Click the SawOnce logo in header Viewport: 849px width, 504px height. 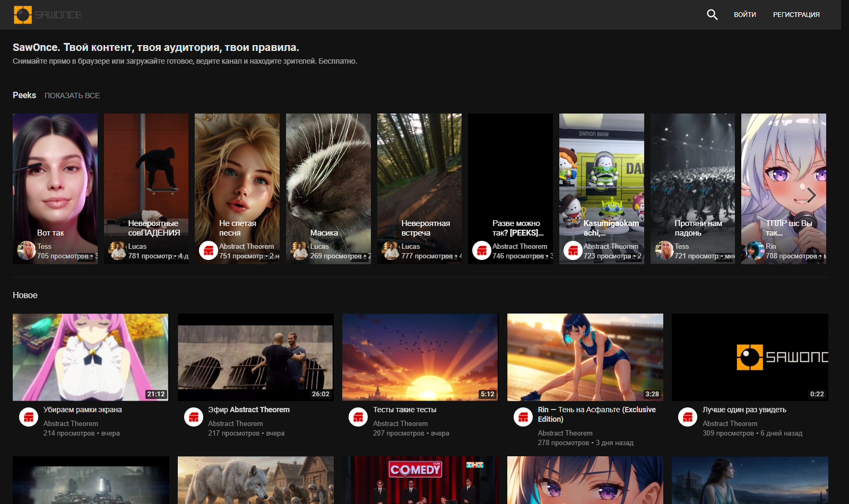pos(47,15)
